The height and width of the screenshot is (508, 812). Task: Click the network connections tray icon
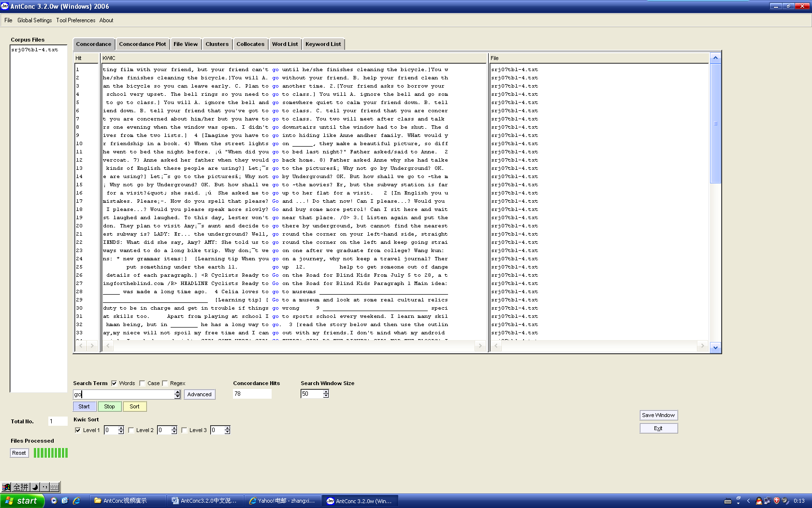coord(768,501)
